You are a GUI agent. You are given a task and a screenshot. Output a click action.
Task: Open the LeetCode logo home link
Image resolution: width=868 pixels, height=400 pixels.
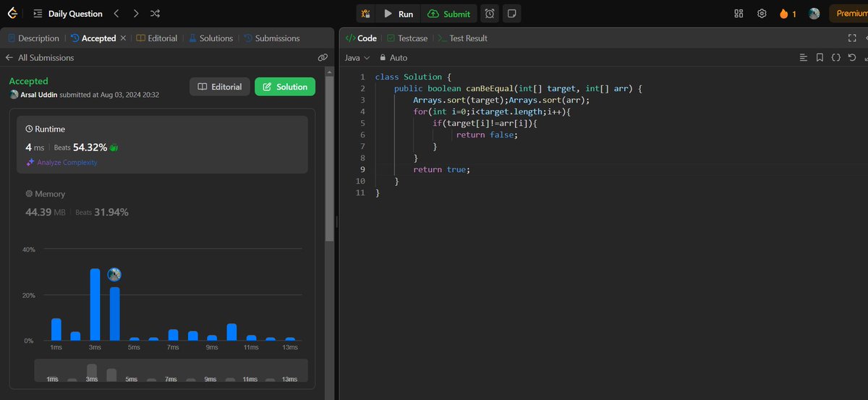click(12, 13)
